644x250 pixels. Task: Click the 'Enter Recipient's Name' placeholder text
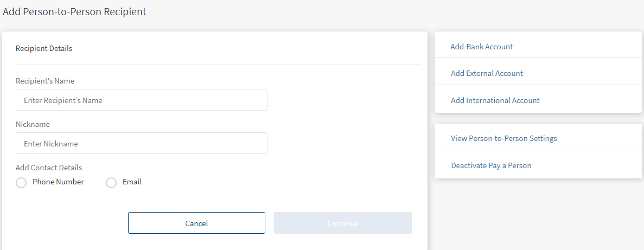[63, 100]
